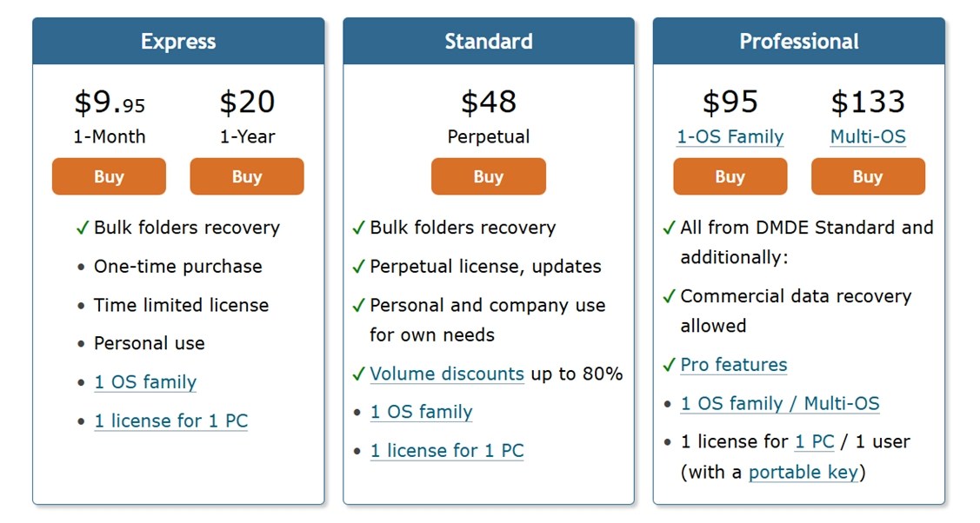Screen dimensions: 980x523
Task: Click Buy under the $48 Perpetual plan
Action: pyautogui.click(x=488, y=176)
